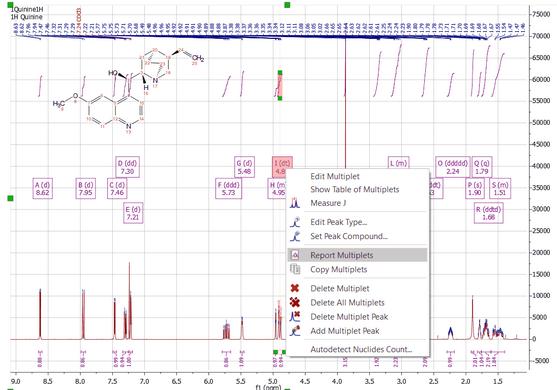Click the 9.0 ppm axis tick label
557x390 pixels.
16,381
